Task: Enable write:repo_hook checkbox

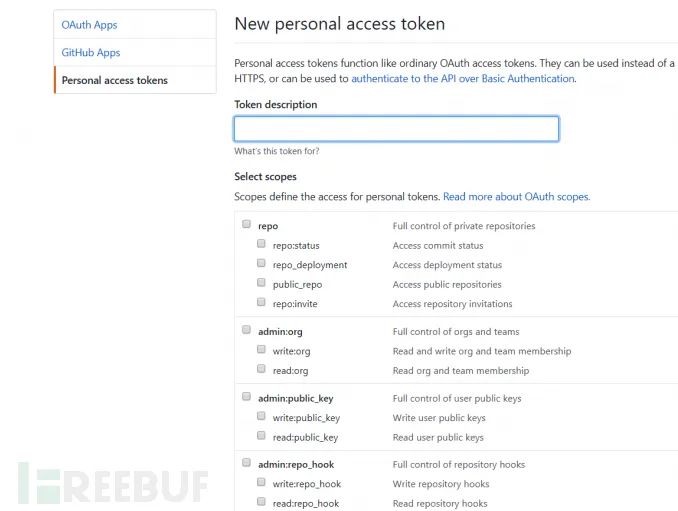Action: pos(261,482)
